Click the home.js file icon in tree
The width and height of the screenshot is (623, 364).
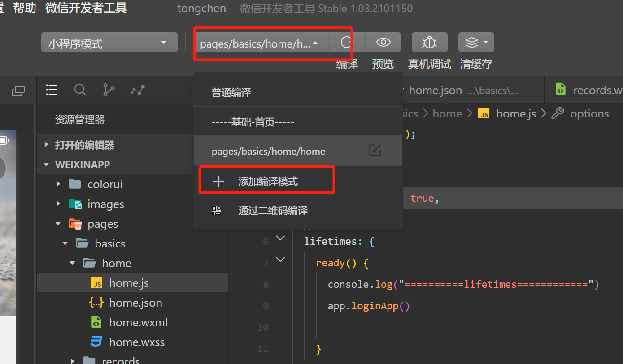pyautogui.click(x=96, y=283)
